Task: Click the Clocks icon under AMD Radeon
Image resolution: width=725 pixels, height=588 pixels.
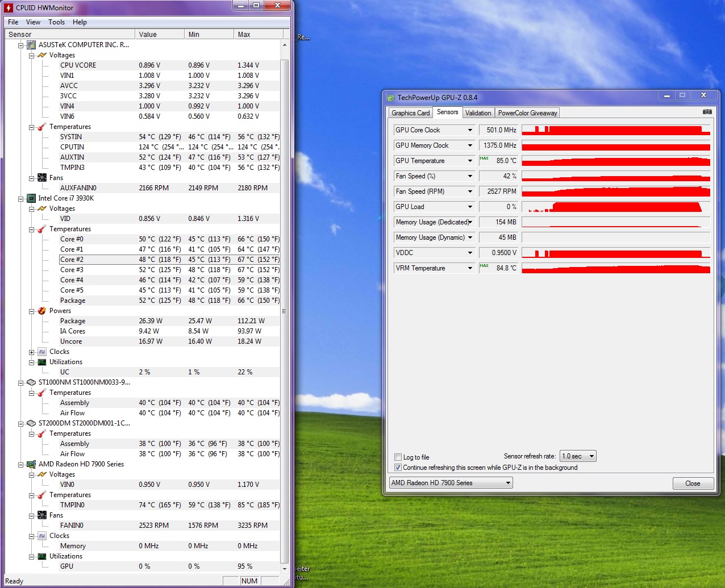Action: pyautogui.click(x=42, y=536)
